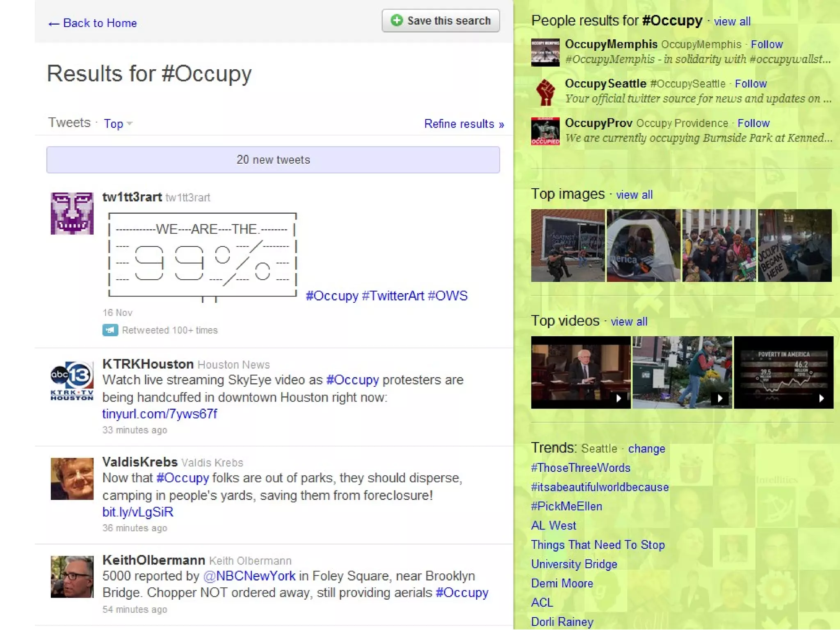This screenshot has height=630, width=840.
Task: Click the retweet icon under the 99% tweet
Action: click(110, 330)
